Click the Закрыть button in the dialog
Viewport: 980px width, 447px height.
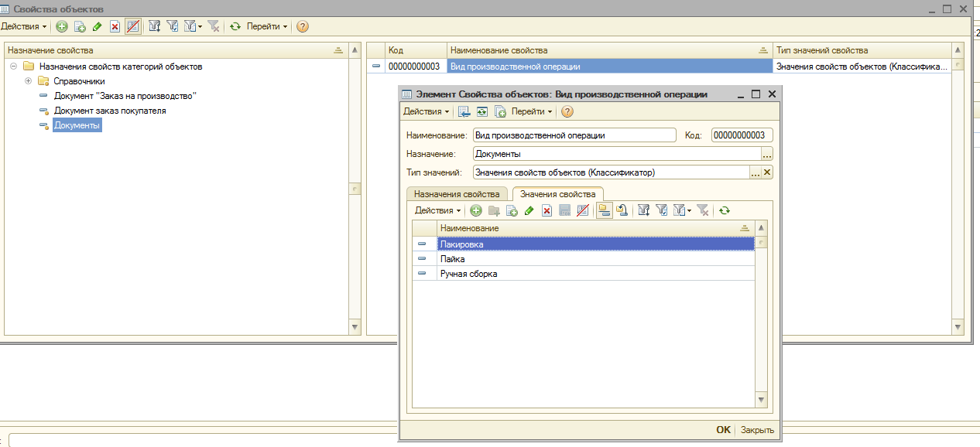[756, 430]
